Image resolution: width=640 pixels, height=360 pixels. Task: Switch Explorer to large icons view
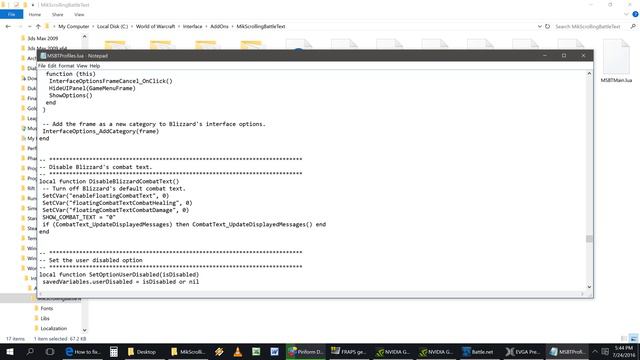[x=633, y=338]
